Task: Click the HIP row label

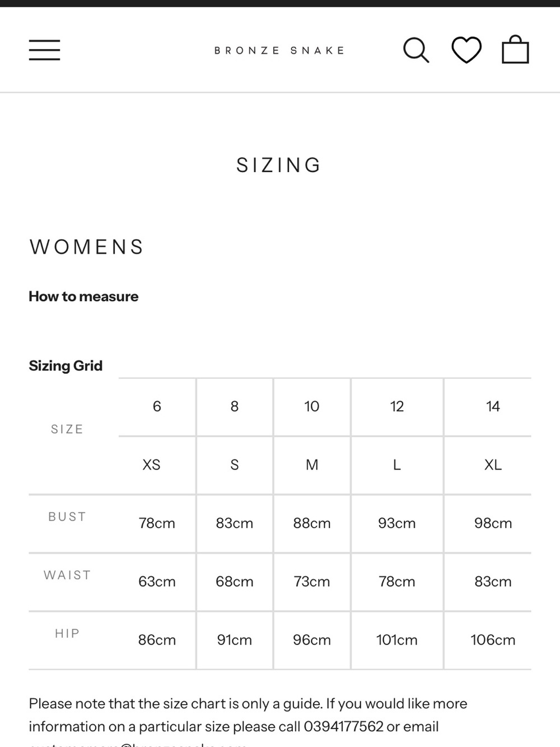Action: pos(67,633)
